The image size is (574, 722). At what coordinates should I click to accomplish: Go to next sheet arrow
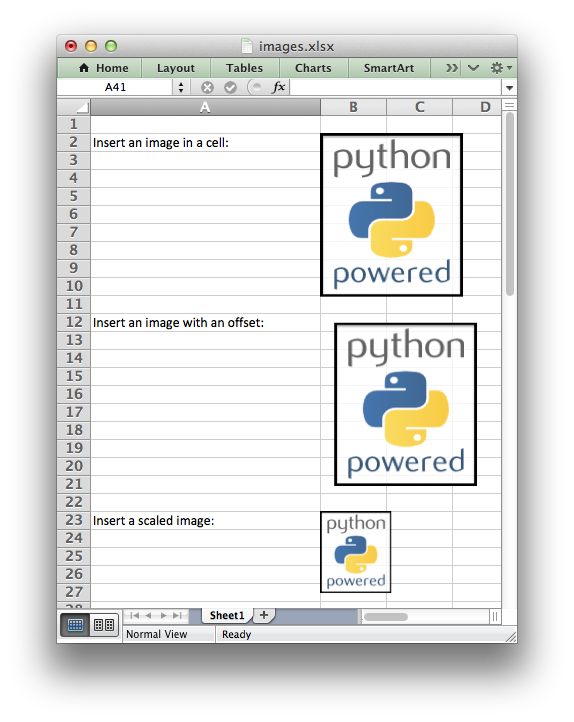(163, 616)
